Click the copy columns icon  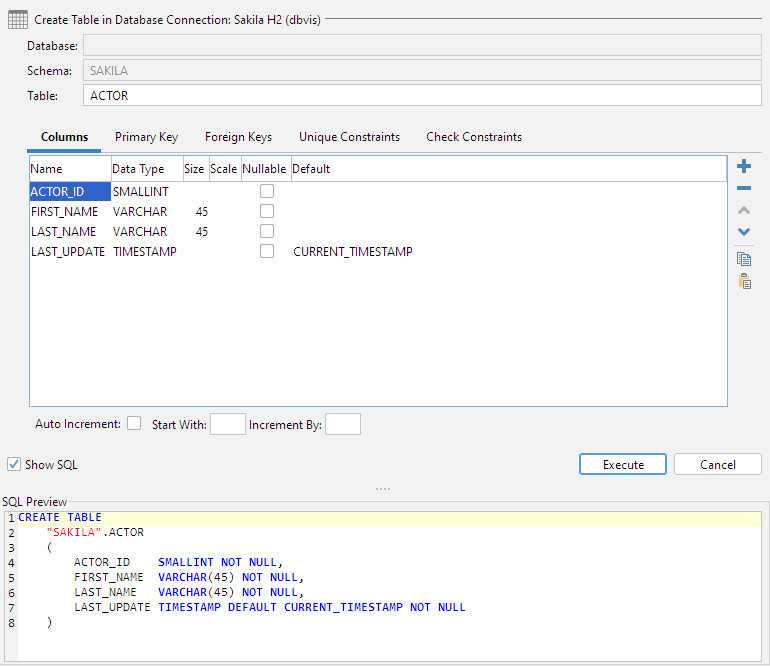744,259
